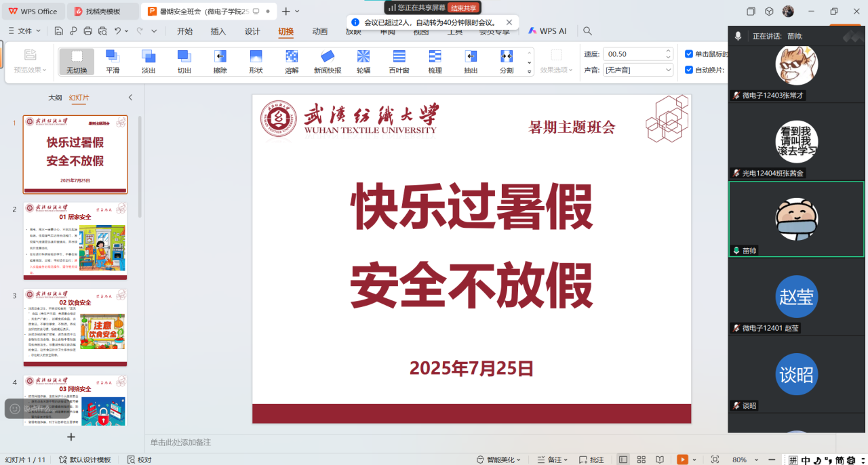Switch to the 大纲 (Outline) tab

(x=55, y=98)
